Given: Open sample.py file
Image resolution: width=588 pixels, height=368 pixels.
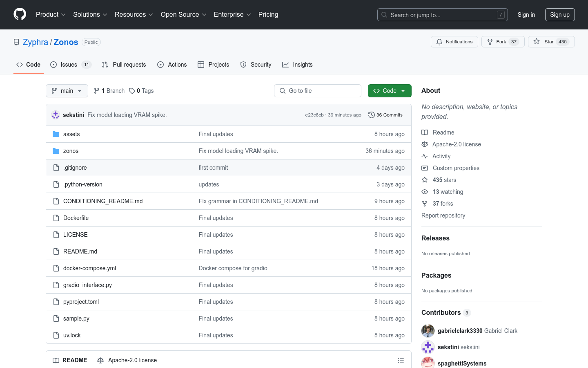Looking at the screenshot, I should (76, 319).
